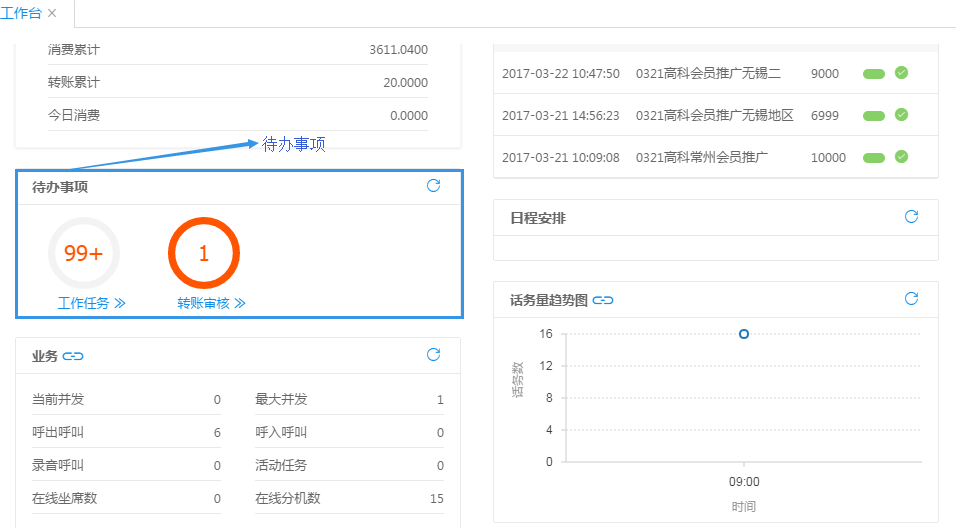Click the link icon beside 业务
The width and height of the screenshot is (956, 528).
pos(74,356)
